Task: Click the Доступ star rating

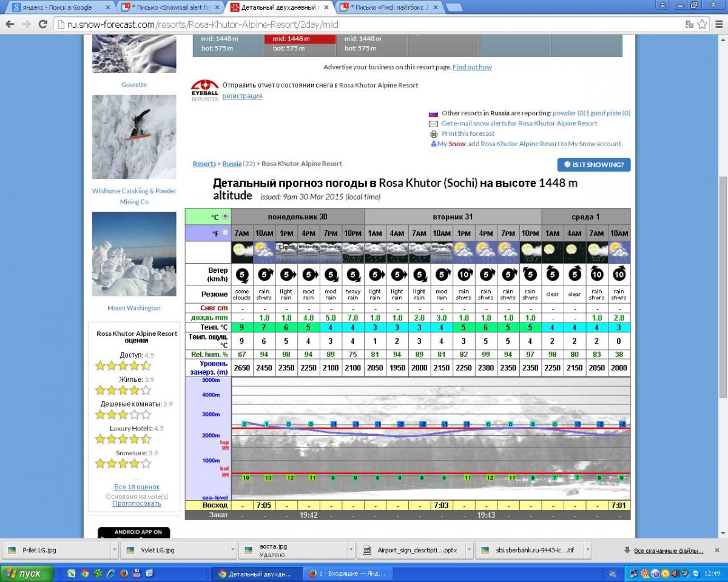Action: 123,366
